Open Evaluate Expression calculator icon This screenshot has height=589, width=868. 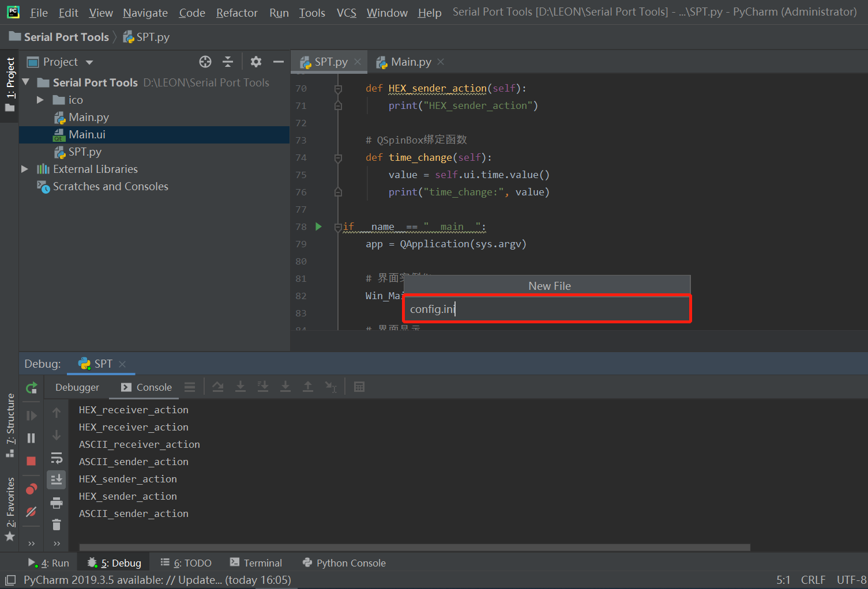(x=359, y=387)
